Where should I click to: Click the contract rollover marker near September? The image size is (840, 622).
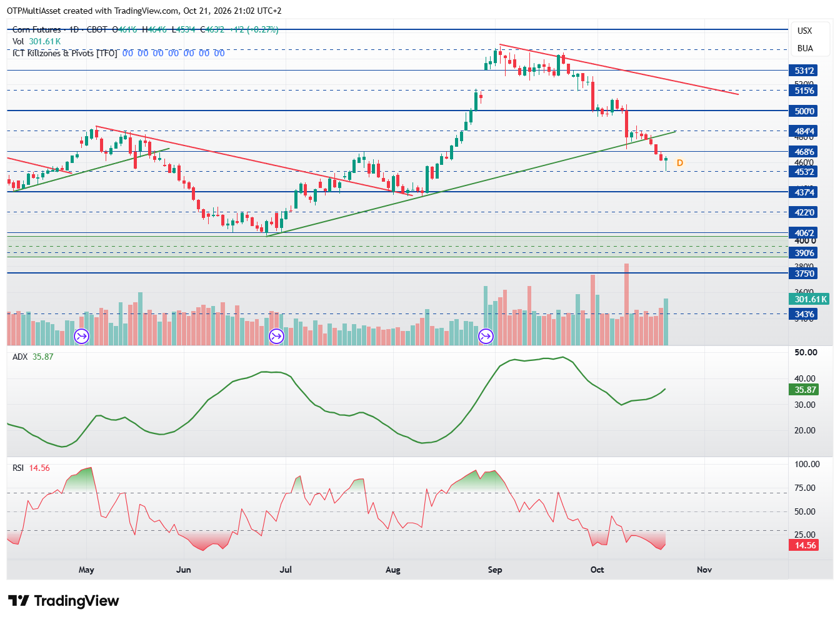tap(486, 337)
